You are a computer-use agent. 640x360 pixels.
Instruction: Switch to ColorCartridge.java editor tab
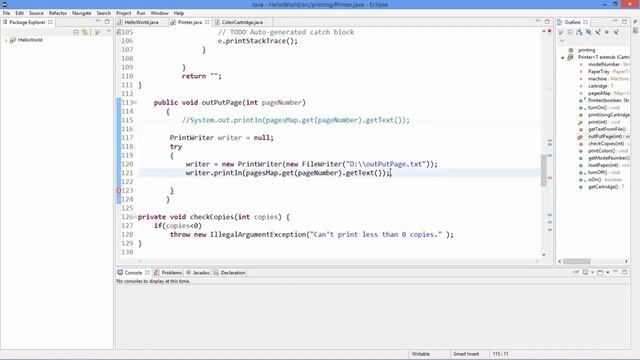point(242,22)
